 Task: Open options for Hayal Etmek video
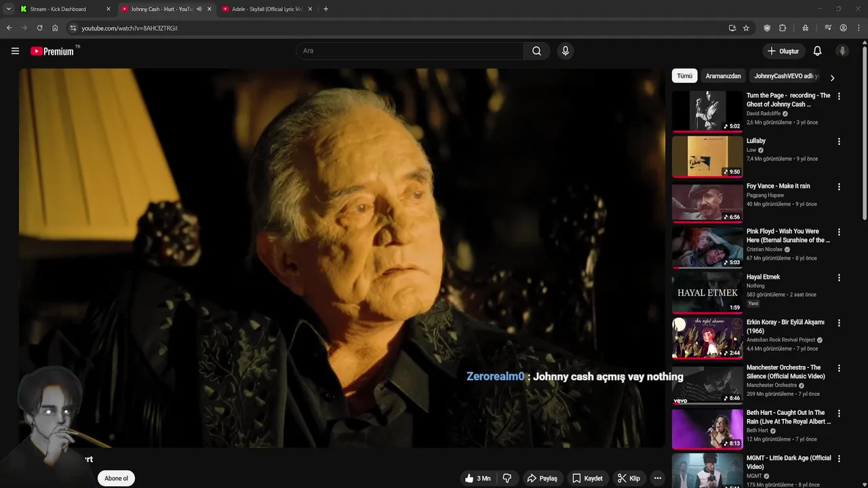click(839, 277)
